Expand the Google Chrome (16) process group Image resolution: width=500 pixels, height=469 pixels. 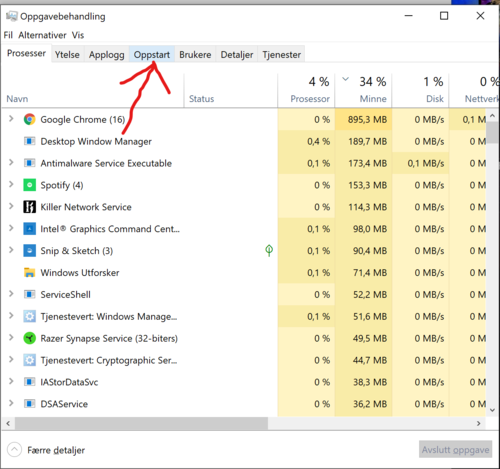tap(11, 119)
